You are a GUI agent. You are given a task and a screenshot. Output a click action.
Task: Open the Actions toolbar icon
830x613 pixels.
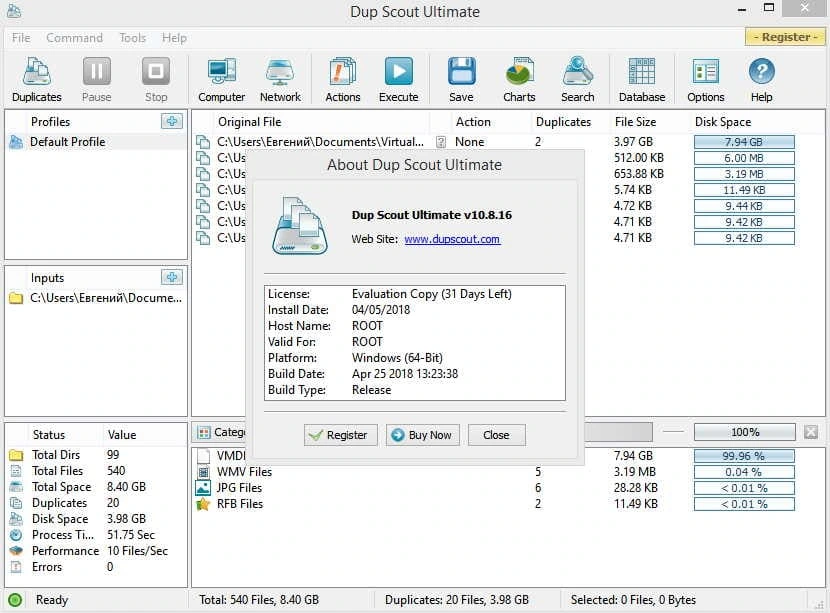click(342, 71)
